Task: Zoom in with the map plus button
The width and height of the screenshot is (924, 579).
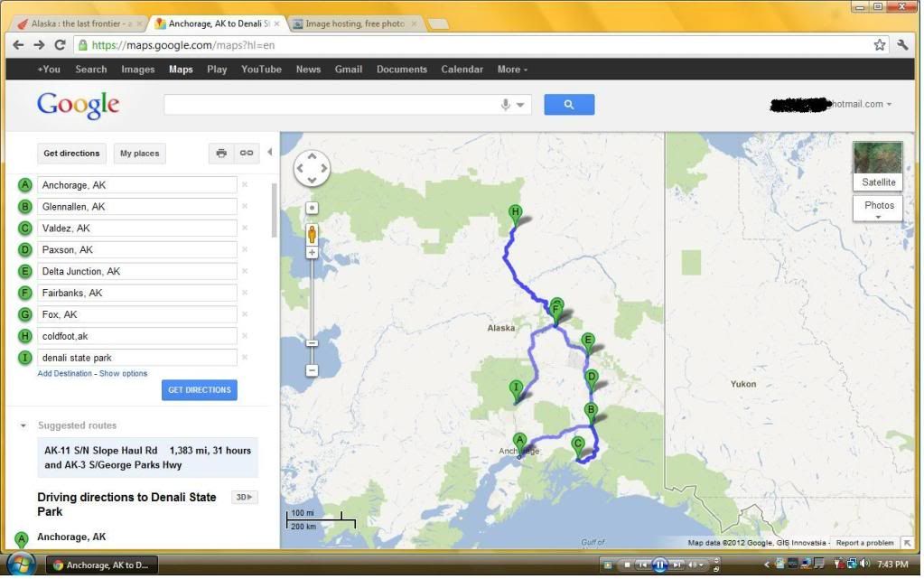Action: pos(312,253)
